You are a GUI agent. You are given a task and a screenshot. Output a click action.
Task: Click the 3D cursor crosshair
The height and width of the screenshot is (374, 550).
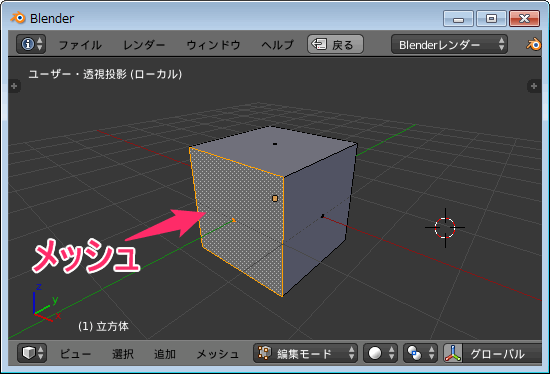[445, 228]
